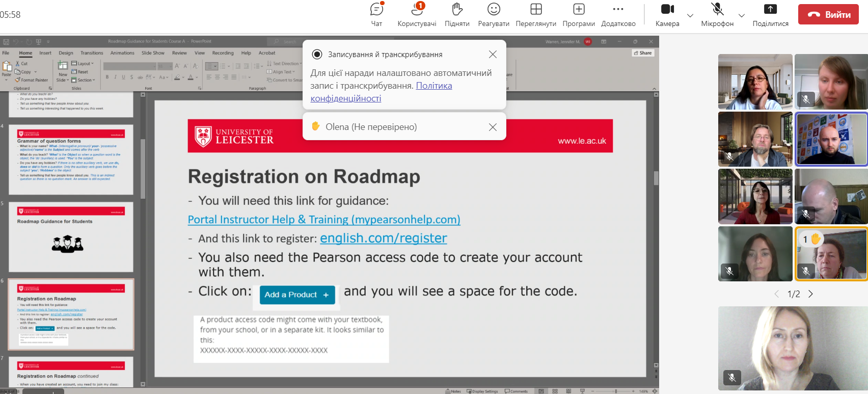The width and height of the screenshot is (868, 394).
Task: Click the PowerPoint Save icon in title bar
Action: 6,42
